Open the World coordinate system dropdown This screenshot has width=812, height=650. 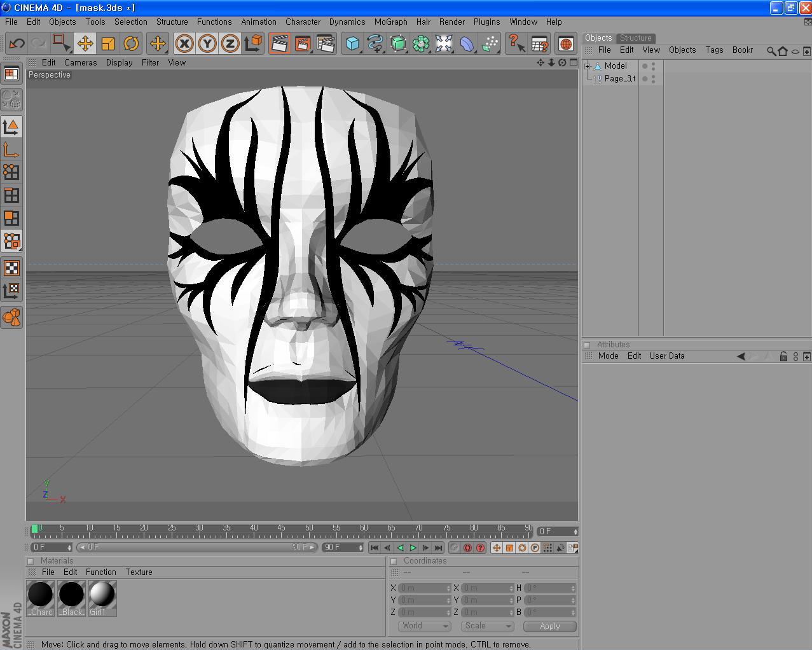424,626
